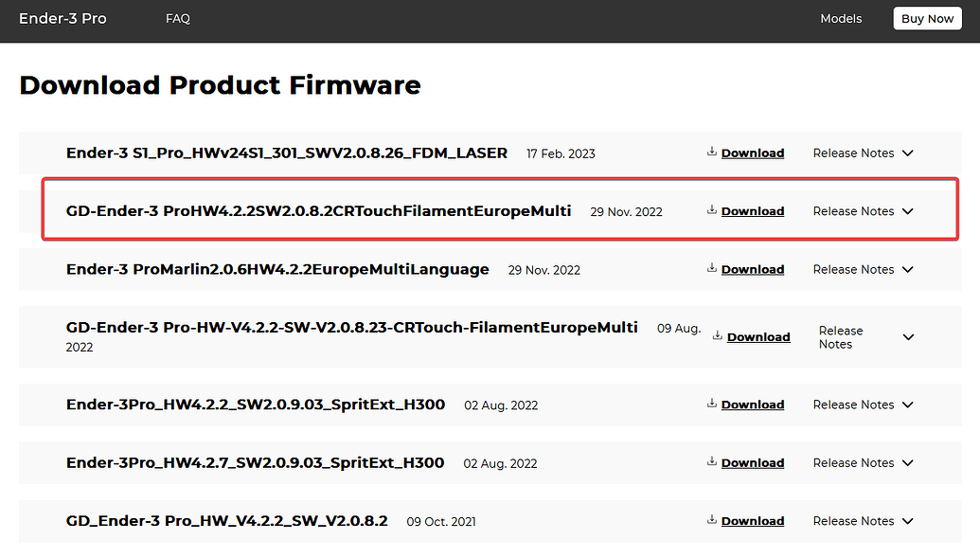Click download icon for HW4.2.7_SW2.0.9.03_SpritExt_H300
This screenshot has height=558, width=980.
click(x=711, y=461)
